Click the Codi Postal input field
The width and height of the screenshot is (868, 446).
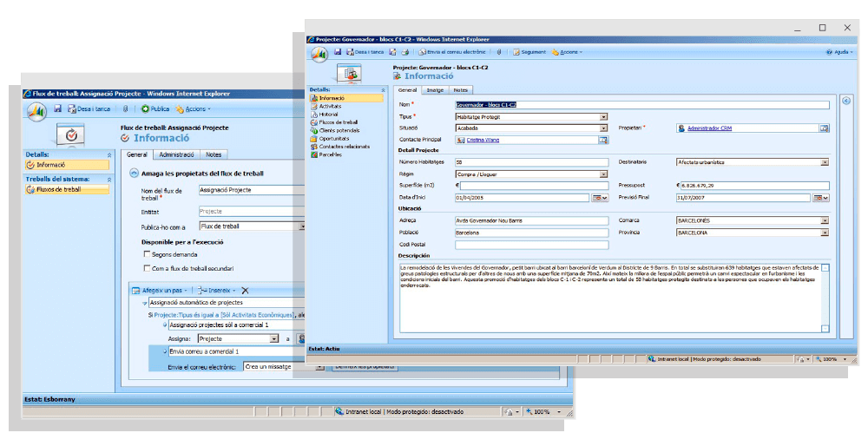tap(531, 245)
